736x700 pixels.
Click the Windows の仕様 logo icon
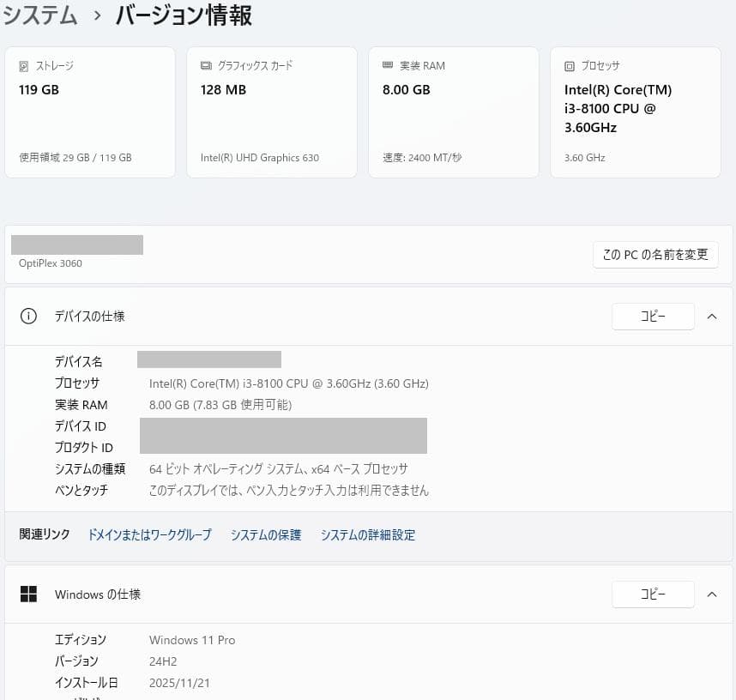click(29, 594)
